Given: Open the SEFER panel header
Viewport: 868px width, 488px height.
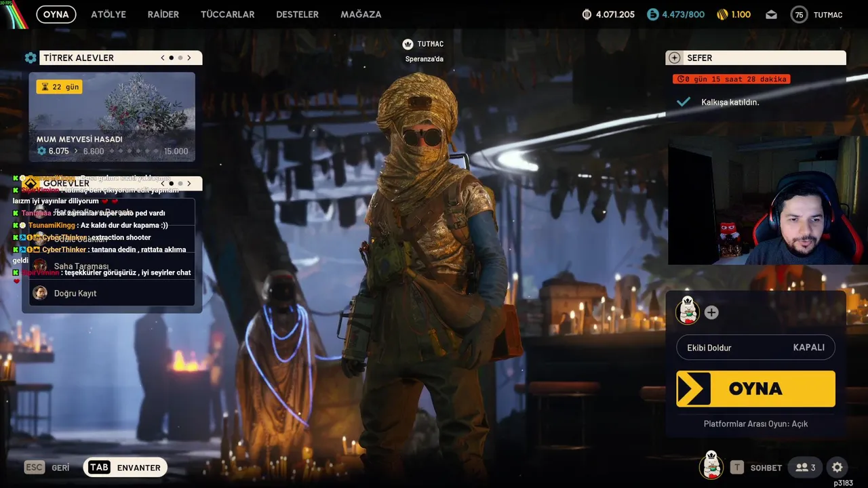Looking at the screenshot, I should [x=755, y=58].
